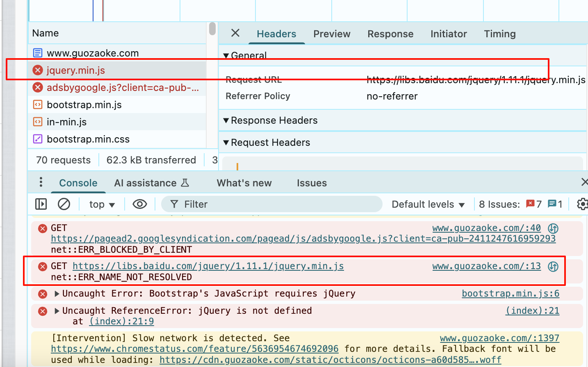Select the www.guozaoke.com request
Image resolution: width=588 pixels, height=367 pixels.
coord(117,53)
